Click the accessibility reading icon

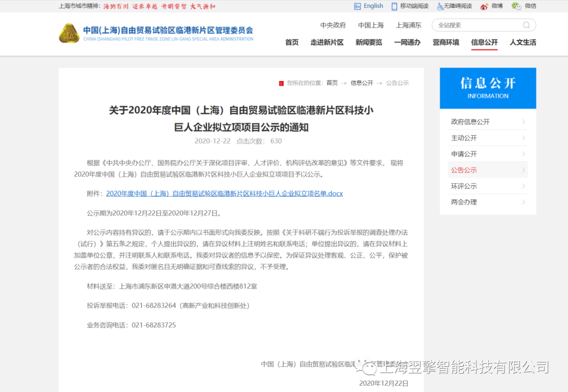click(x=440, y=6)
